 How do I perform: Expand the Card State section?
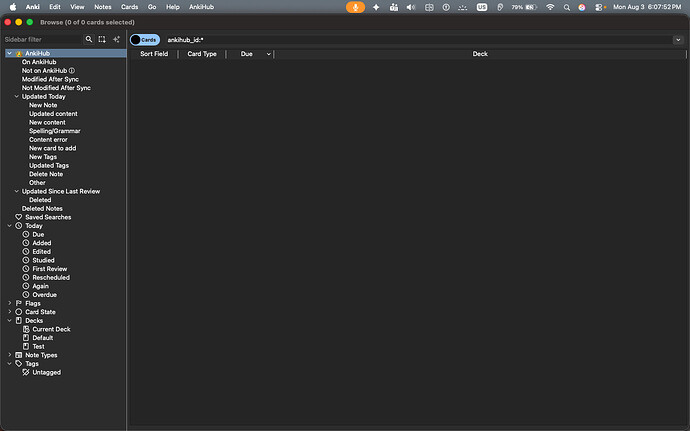(x=9, y=312)
